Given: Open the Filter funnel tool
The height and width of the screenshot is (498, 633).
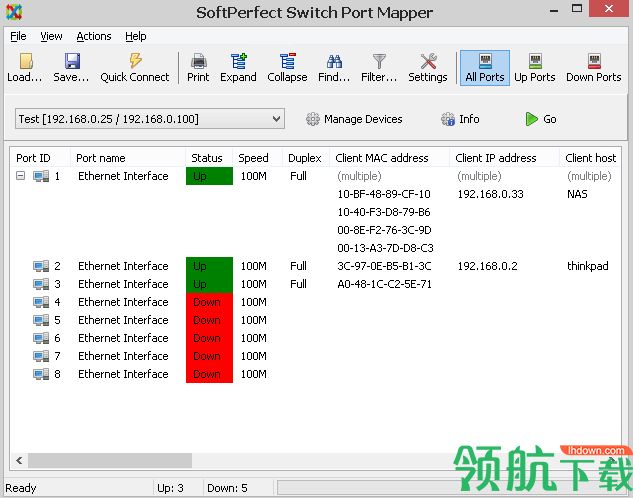Looking at the screenshot, I should coord(379,67).
